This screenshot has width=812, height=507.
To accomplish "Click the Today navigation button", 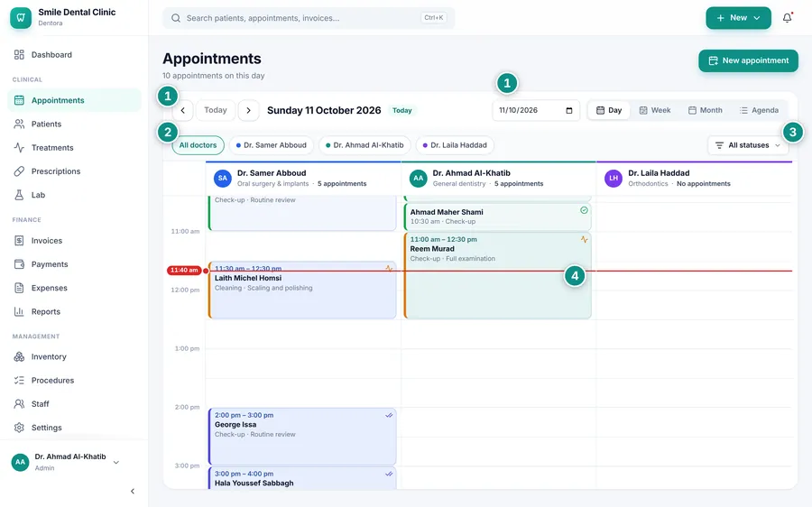I will (x=216, y=110).
